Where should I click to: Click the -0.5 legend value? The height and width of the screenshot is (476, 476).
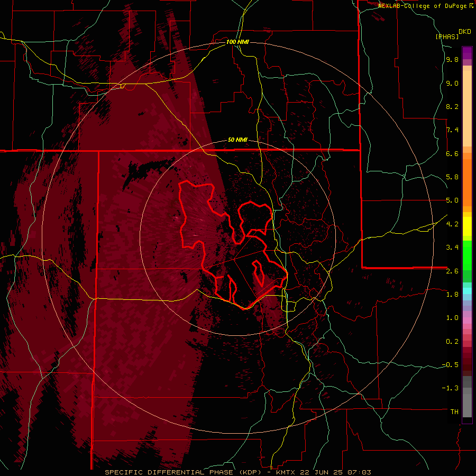(450, 365)
